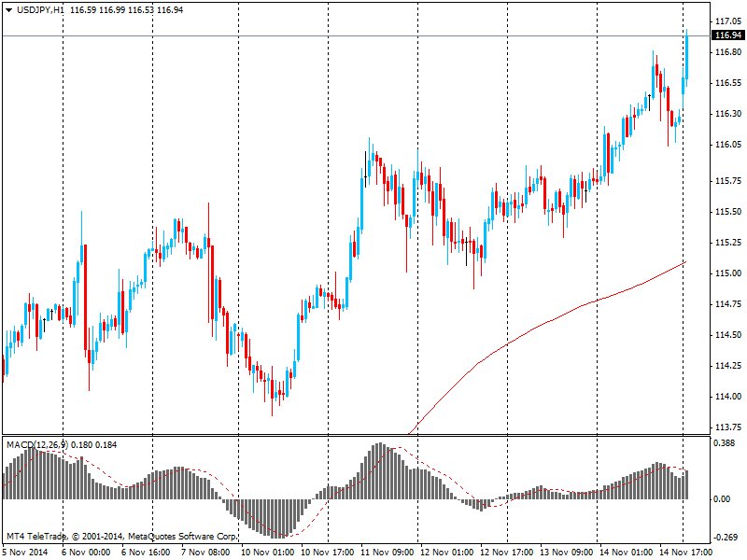The height and width of the screenshot is (560, 747).
Task: Click the current price label 116.94
Action: pos(728,35)
